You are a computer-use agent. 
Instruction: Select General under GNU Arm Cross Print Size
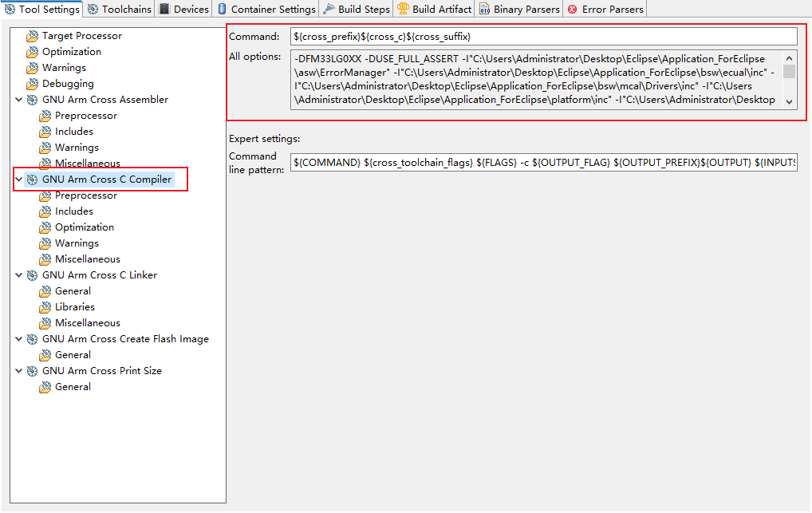coord(73,387)
